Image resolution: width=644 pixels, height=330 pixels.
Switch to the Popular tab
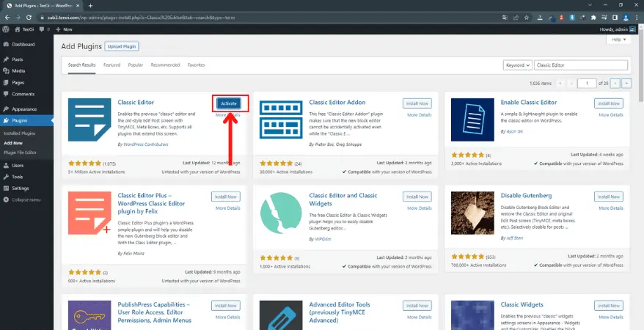[136, 65]
